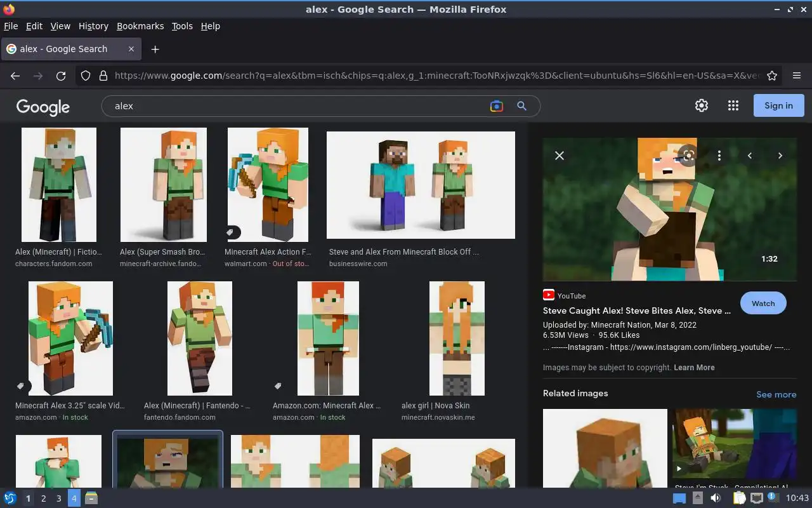This screenshot has height=508, width=812.
Task: Open 'Alex (Minecraft) | Fantendo' image
Action: [200, 338]
